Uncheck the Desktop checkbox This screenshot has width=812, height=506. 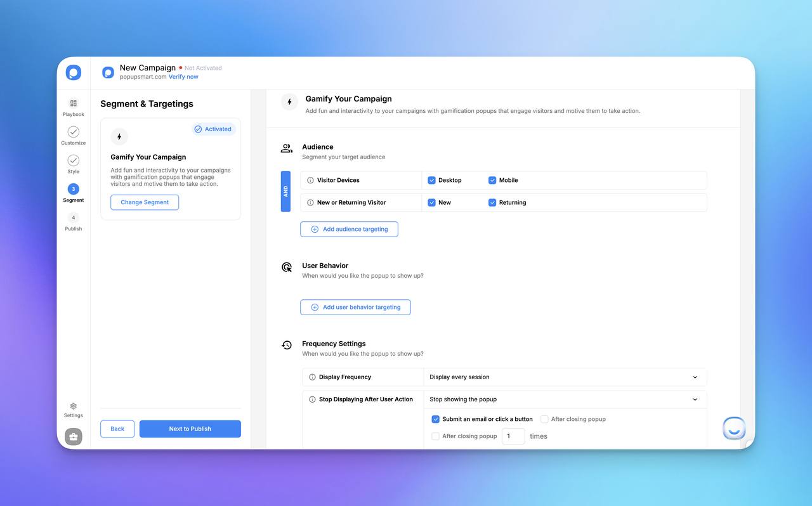[432, 180]
